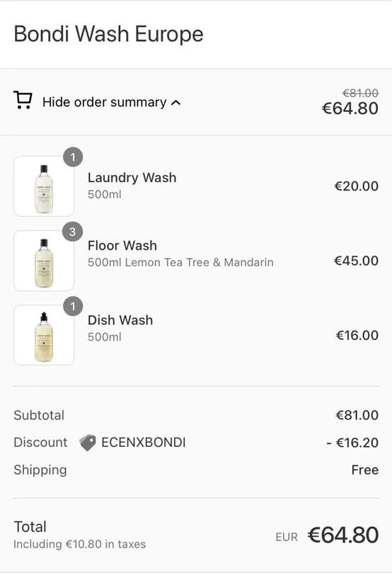The width and height of the screenshot is (392, 575).
Task: Collapse the order summary chevron
Action: tap(176, 103)
